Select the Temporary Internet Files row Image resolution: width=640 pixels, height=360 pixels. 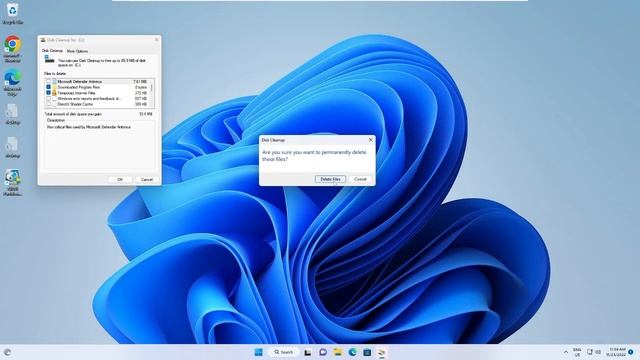pos(97,93)
